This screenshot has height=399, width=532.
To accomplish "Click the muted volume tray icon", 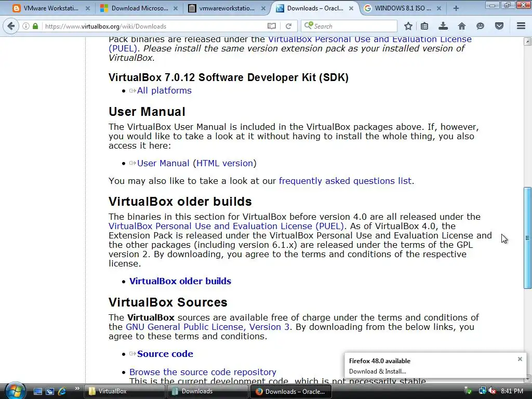I will pyautogui.click(x=493, y=391).
